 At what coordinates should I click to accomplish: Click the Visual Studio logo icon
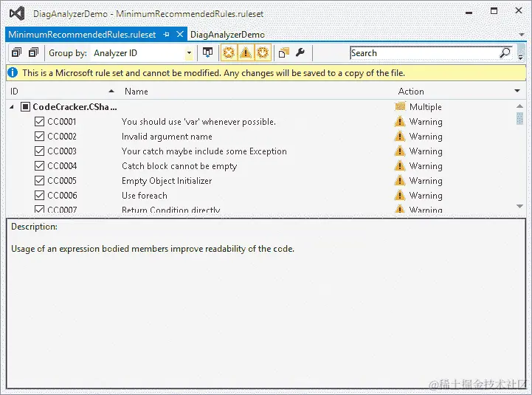point(17,13)
